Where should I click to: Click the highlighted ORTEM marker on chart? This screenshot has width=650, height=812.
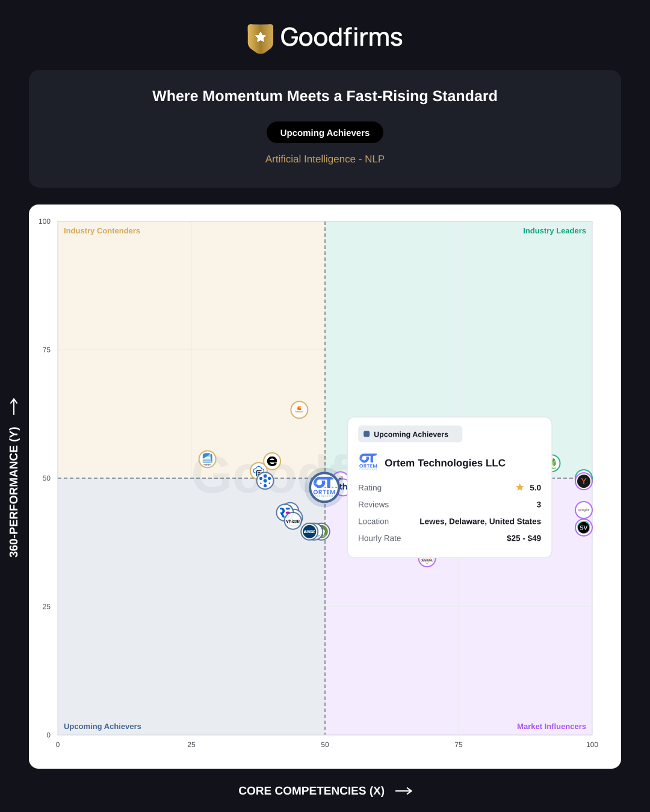coord(324,487)
